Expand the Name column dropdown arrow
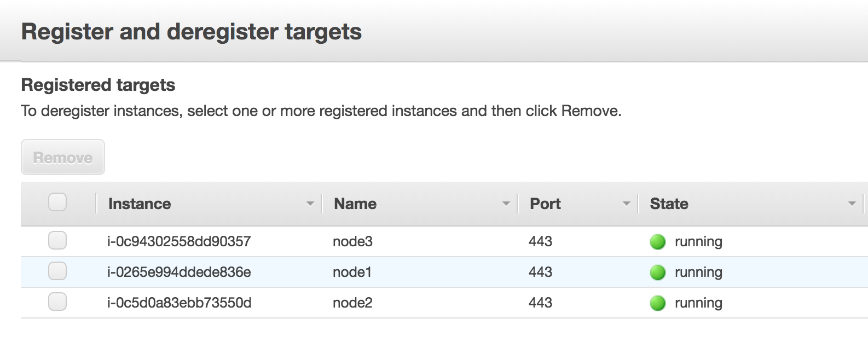The width and height of the screenshot is (868, 359). click(506, 204)
